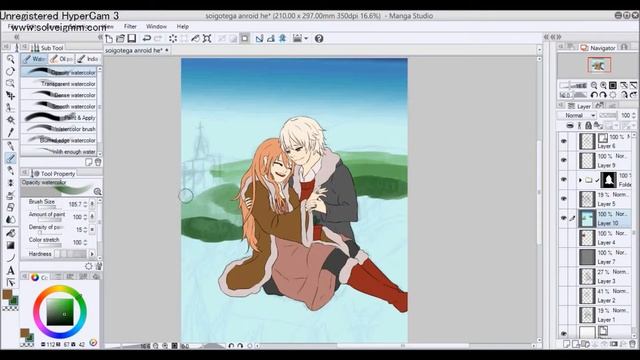
Task: Select the active Brush tool in toolbox
Action: (10, 158)
